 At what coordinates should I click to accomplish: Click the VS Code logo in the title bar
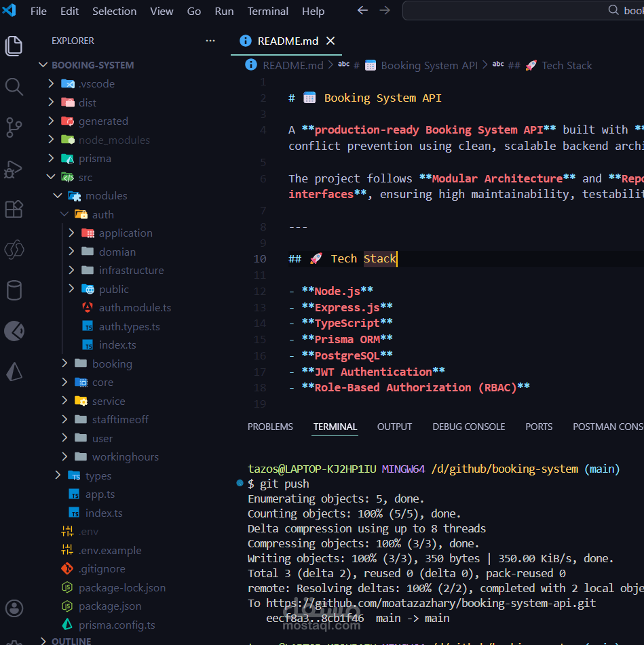pos(9,11)
